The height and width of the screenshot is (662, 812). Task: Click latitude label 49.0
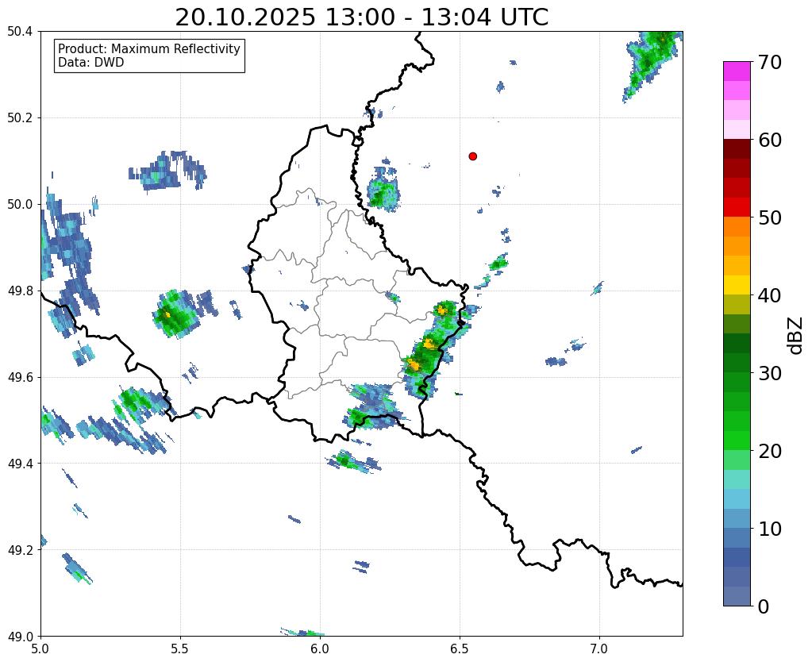20,637
